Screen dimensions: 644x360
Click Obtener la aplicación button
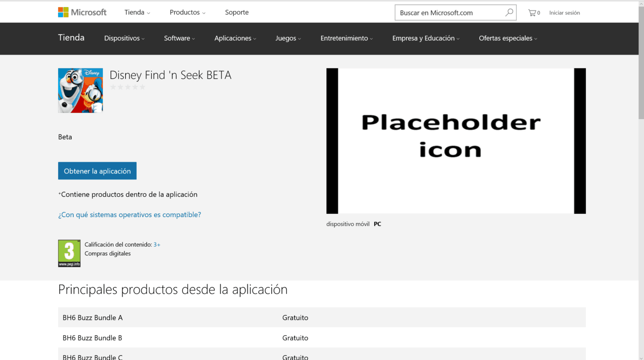[97, 171]
